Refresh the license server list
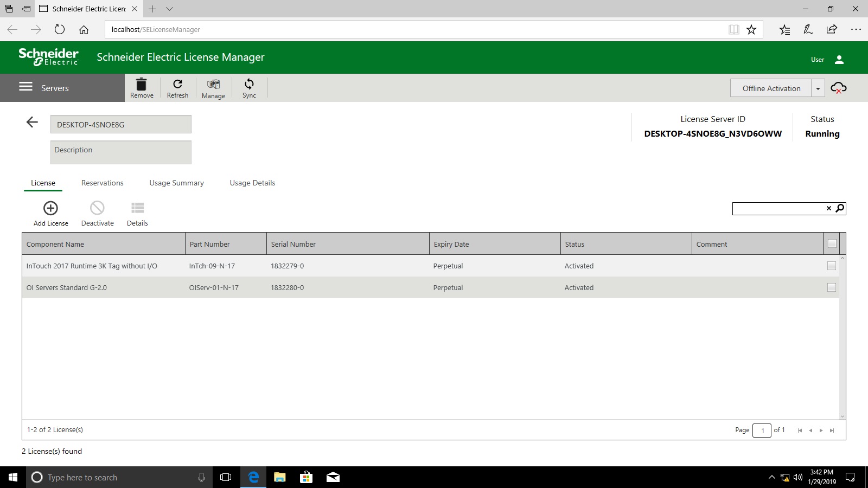The height and width of the screenshot is (488, 868). click(177, 85)
